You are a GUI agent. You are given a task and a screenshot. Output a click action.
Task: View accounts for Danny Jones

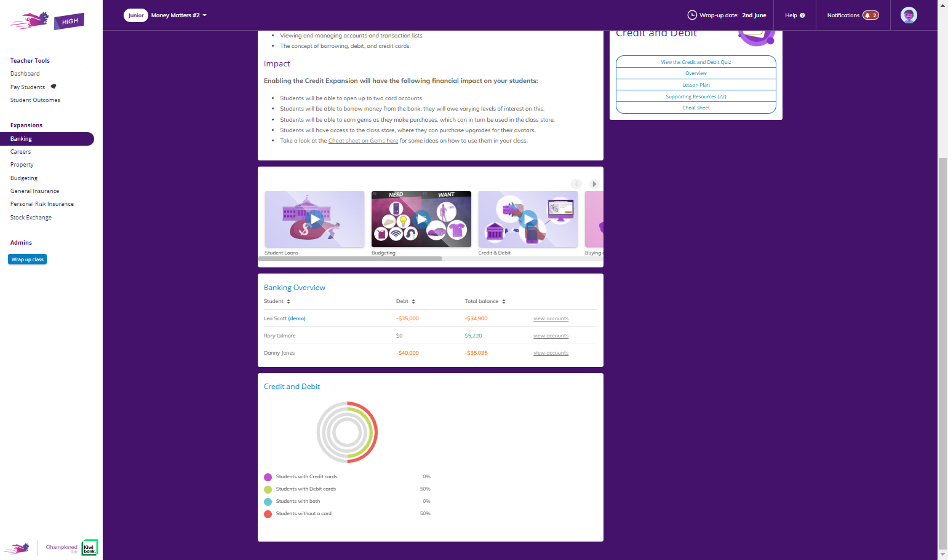[x=551, y=353]
